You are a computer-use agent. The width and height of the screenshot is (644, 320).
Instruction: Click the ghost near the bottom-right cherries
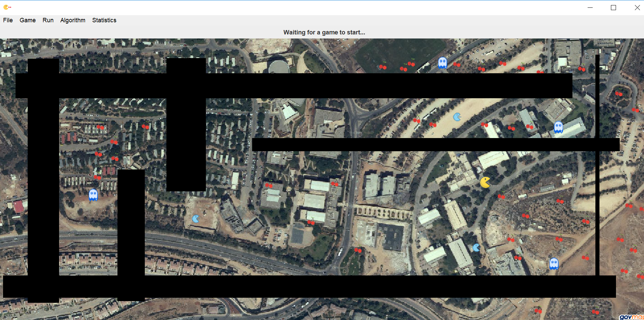click(553, 263)
